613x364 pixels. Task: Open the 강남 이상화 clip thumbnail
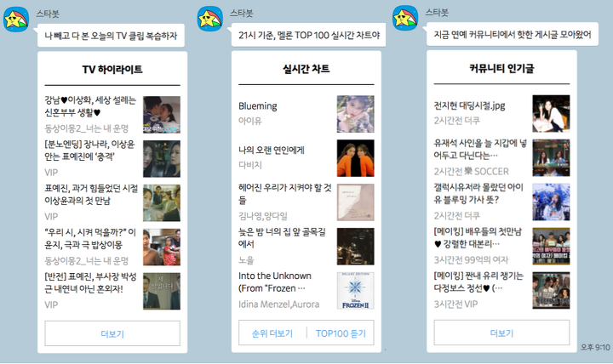tap(162, 115)
